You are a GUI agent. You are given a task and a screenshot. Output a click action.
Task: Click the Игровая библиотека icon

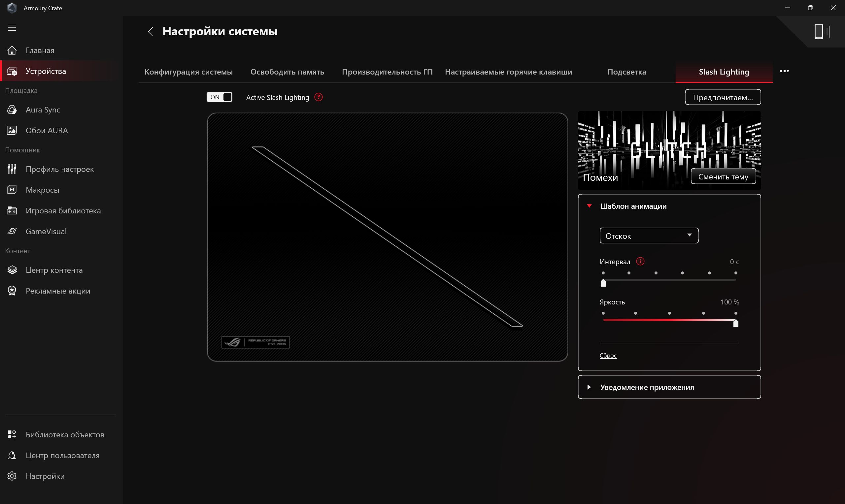coord(12,210)
